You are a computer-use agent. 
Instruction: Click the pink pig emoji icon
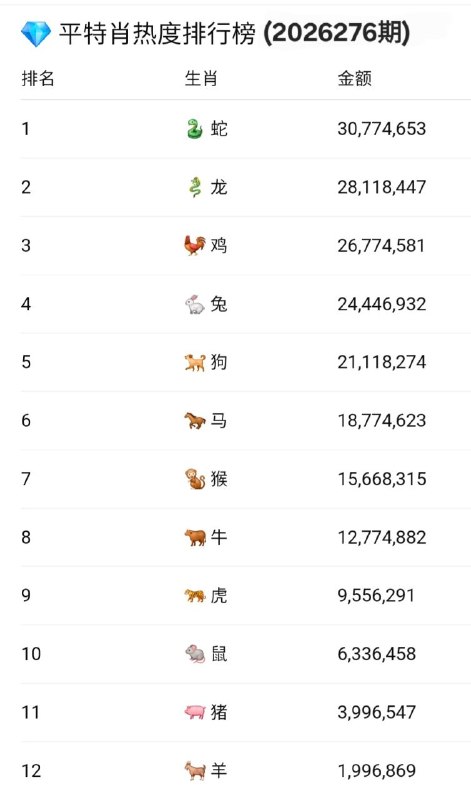tap(194, 712)
